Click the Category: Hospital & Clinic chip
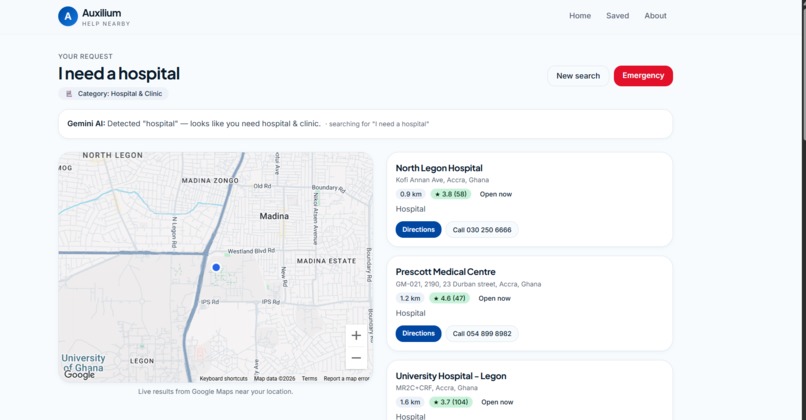Viewport: 806px width, 420px height. [x=113, y=94]
